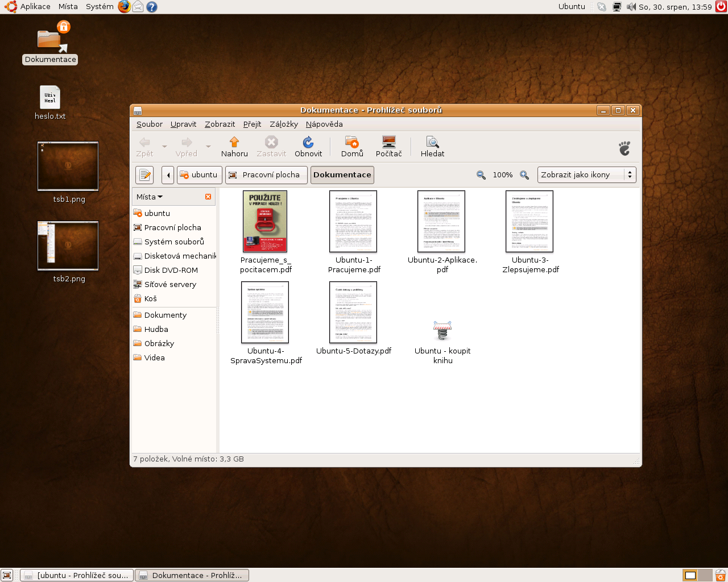The height and width of the screenshot is (582, 728).
Task: Select the Hudba bookmark in sidebar
Action: (174, 329)
